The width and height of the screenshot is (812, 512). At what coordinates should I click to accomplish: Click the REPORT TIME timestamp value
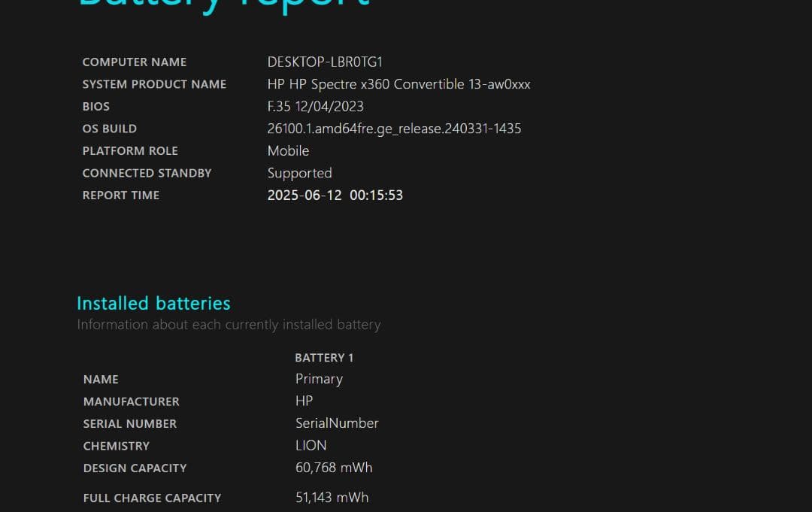tap(335, 195)
